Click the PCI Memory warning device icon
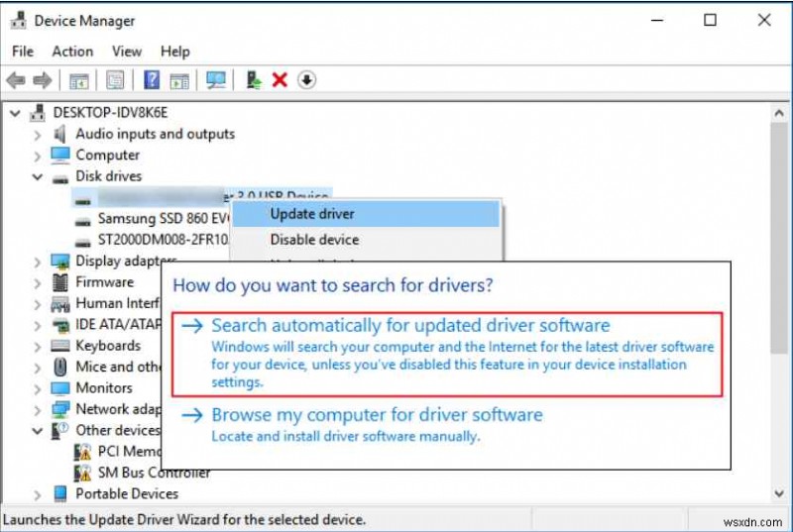The width and height of the screenshot is (793, 532). tap(82, 452)
